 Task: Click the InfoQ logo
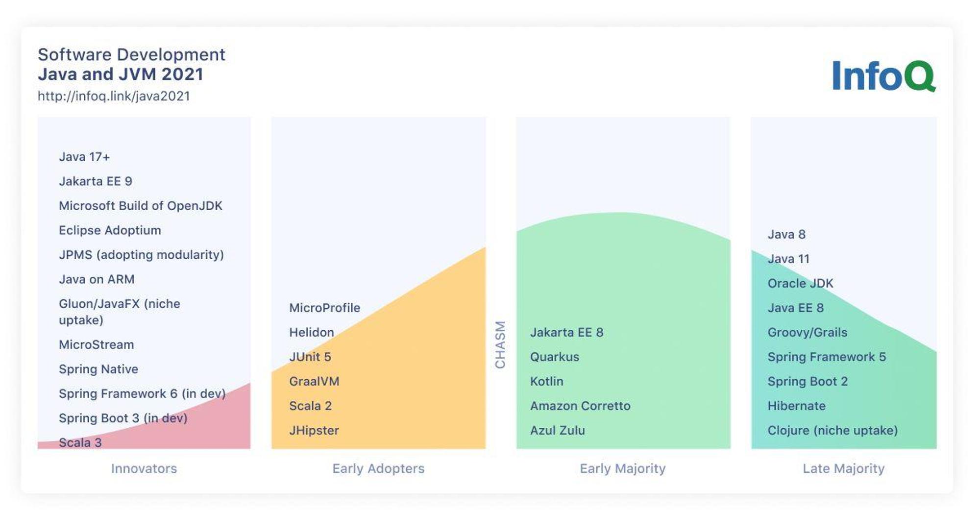point(884,75)
